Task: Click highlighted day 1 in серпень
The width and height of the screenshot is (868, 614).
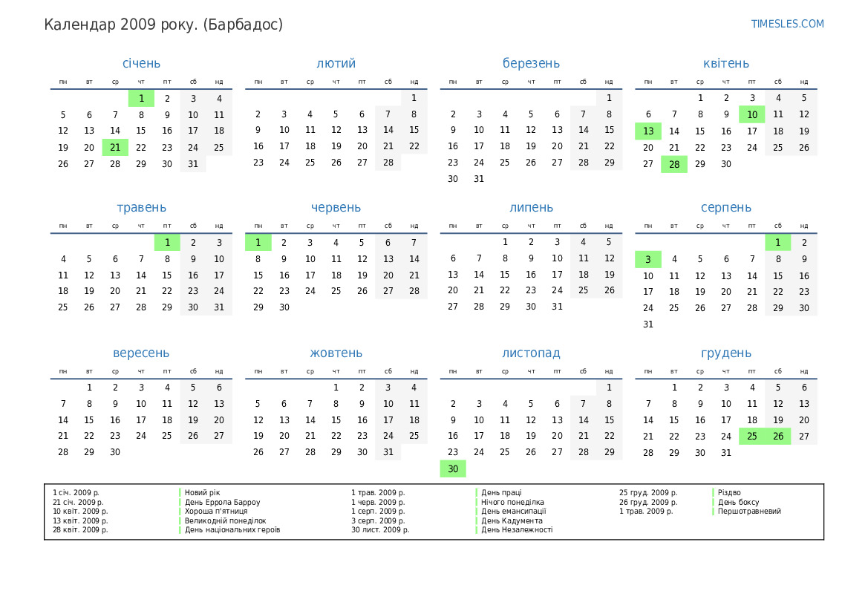Action: tap(777, 243)
